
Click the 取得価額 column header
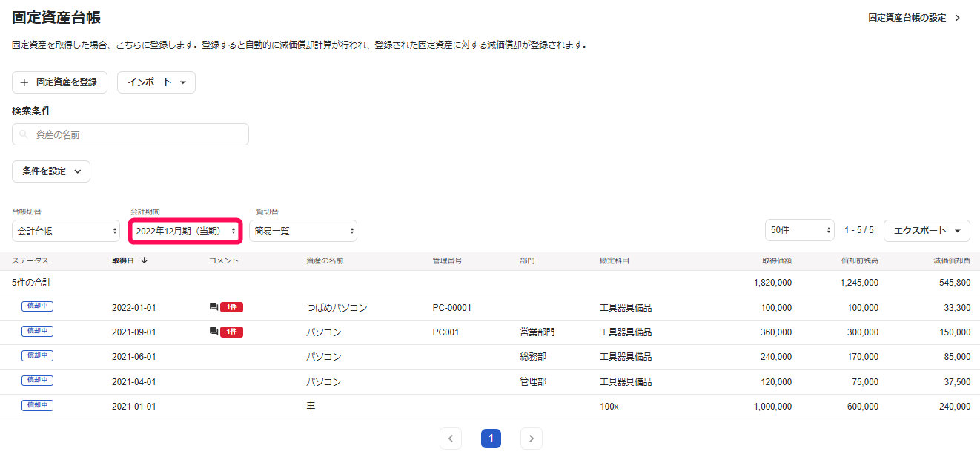pyautogui.click(x=776, y=260)
